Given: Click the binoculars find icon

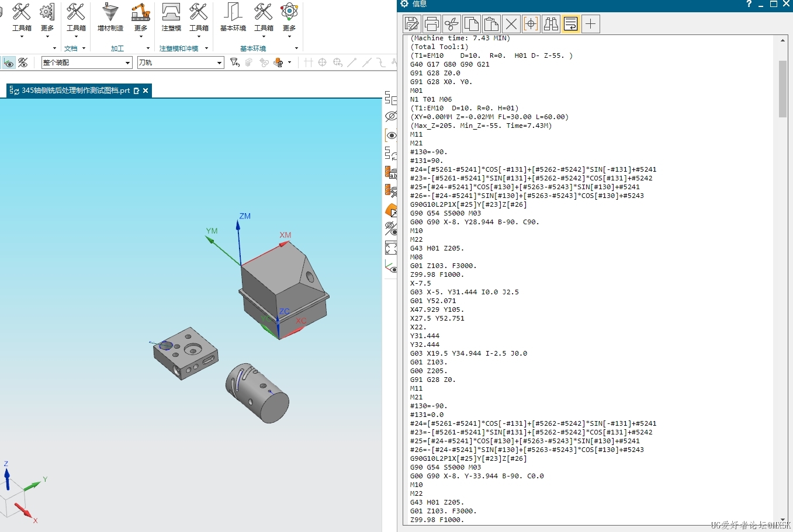Looking at the screenshot, I should pos(551,24).
